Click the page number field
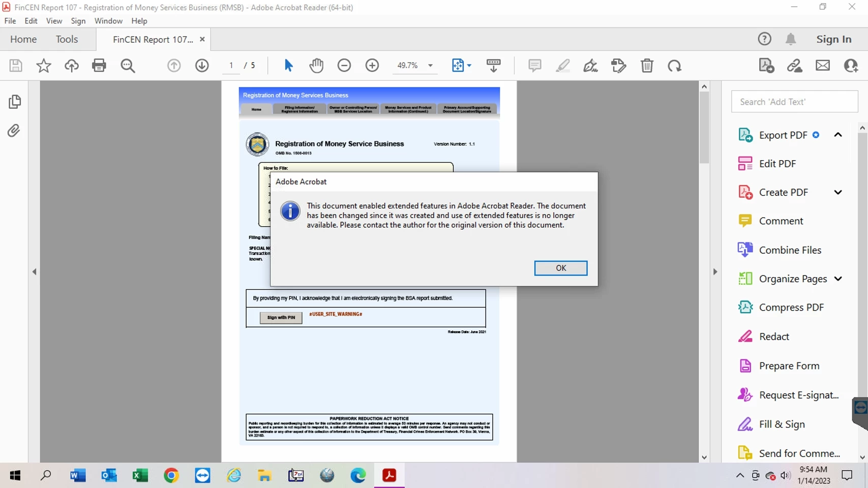 [231, 66]
